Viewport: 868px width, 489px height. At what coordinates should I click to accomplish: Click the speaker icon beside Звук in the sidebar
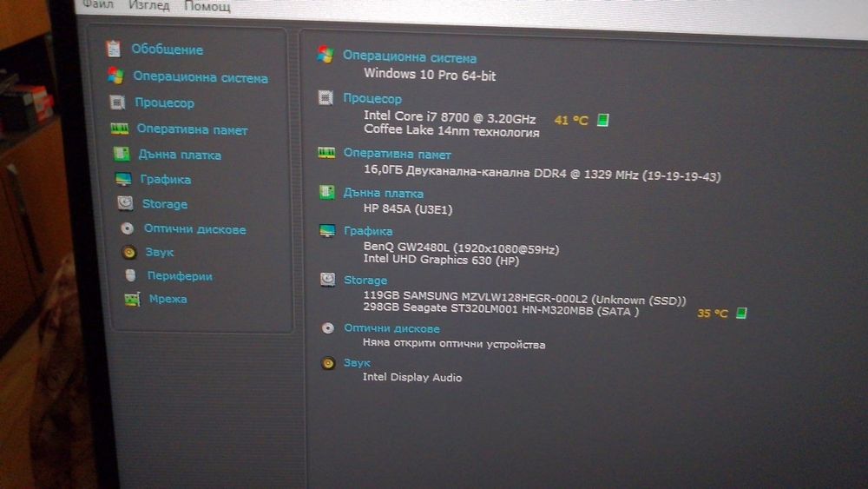click(x=129, y=253)
